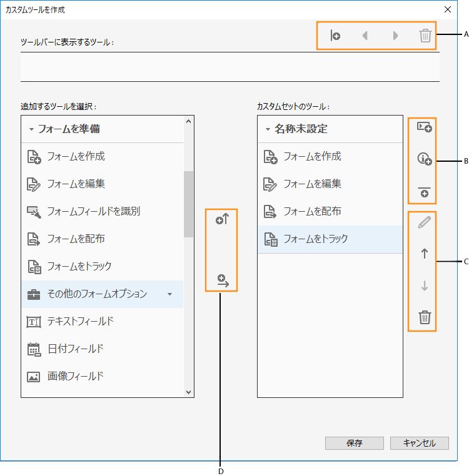Expand その他のフォームオプション dropdown arrow
Screen dimensions: 469x476
click(x=169, y=294)
